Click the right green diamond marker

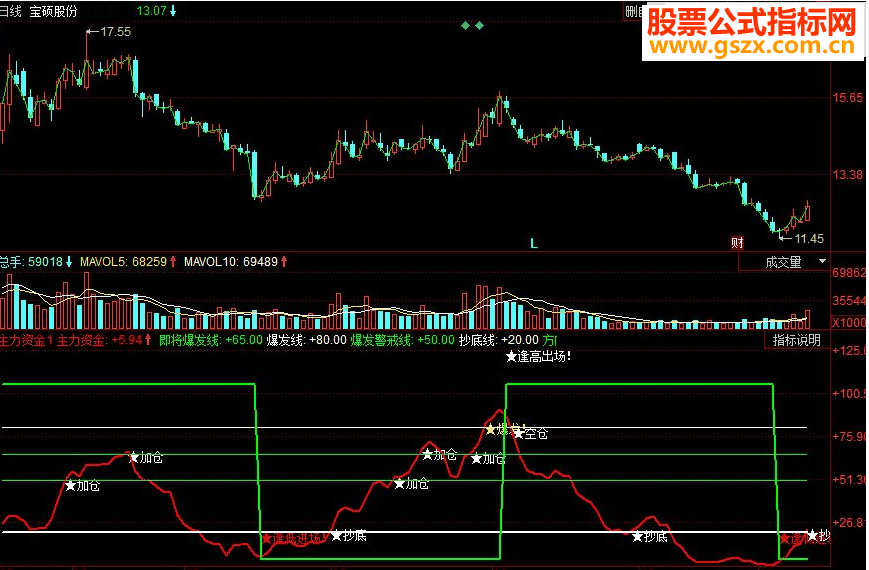pyautogui.click(x=479, y=26)
